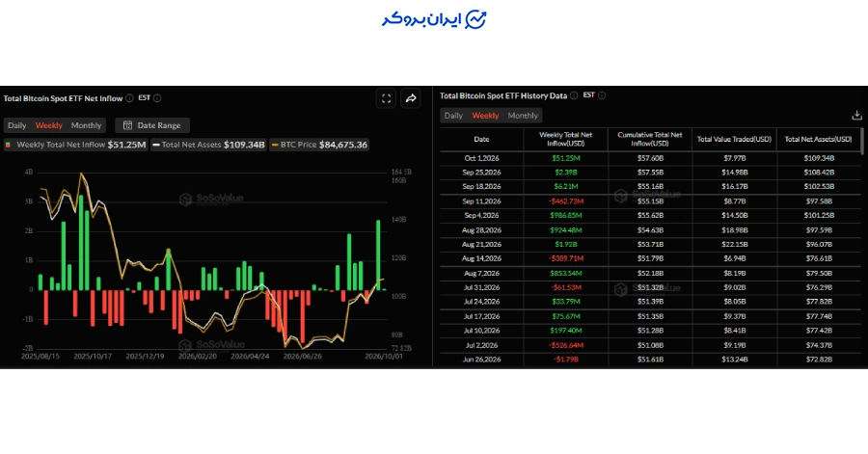
Task: Click the $84,675.36 BTC price value
Action: [x=343, y=145]
